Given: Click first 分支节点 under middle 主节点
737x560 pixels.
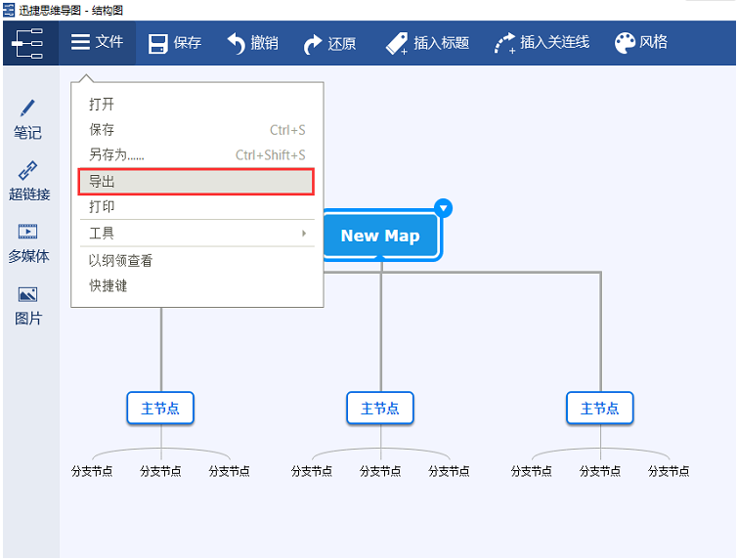Looking at the screenshot, I should coord(312,471).
